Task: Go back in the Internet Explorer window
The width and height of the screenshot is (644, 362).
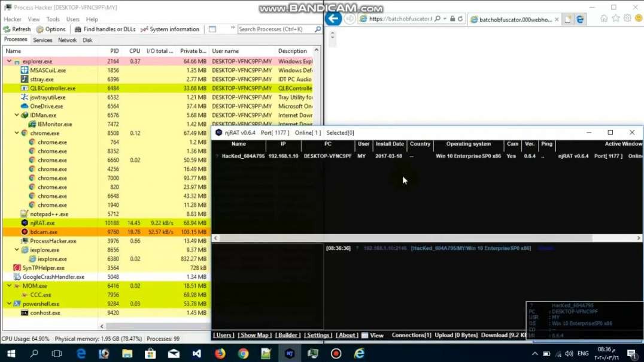Action: tap(333, 19)
